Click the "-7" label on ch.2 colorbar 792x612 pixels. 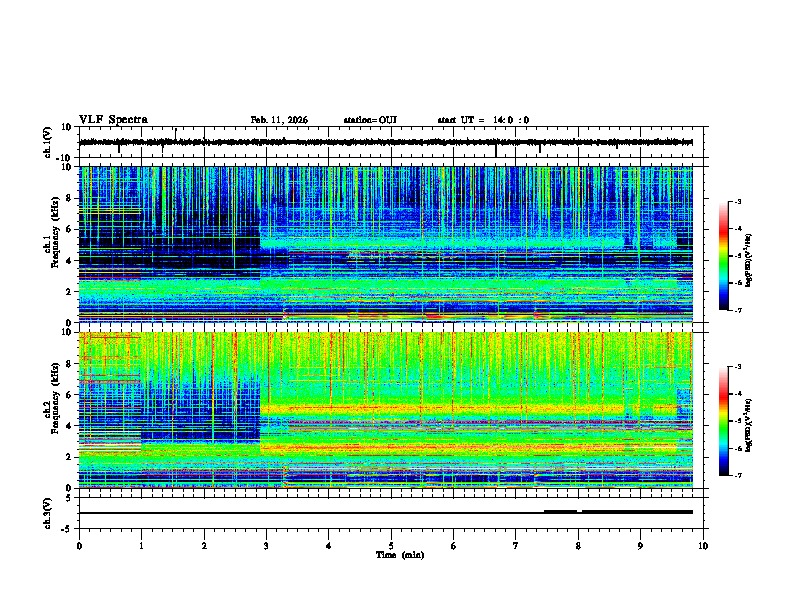pyautogui.click(x=737, y=475)
